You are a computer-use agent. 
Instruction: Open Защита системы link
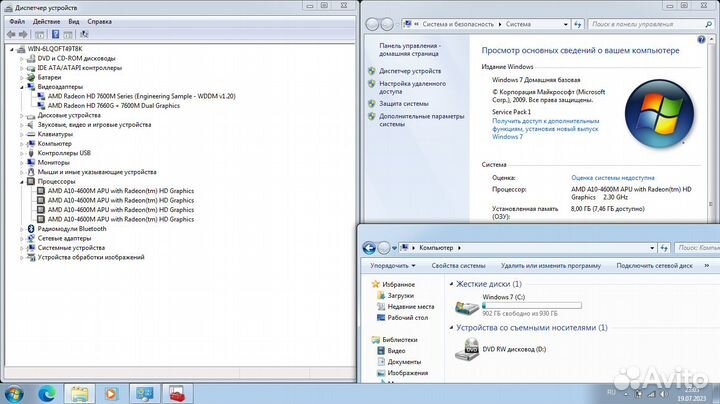(404, 104)
